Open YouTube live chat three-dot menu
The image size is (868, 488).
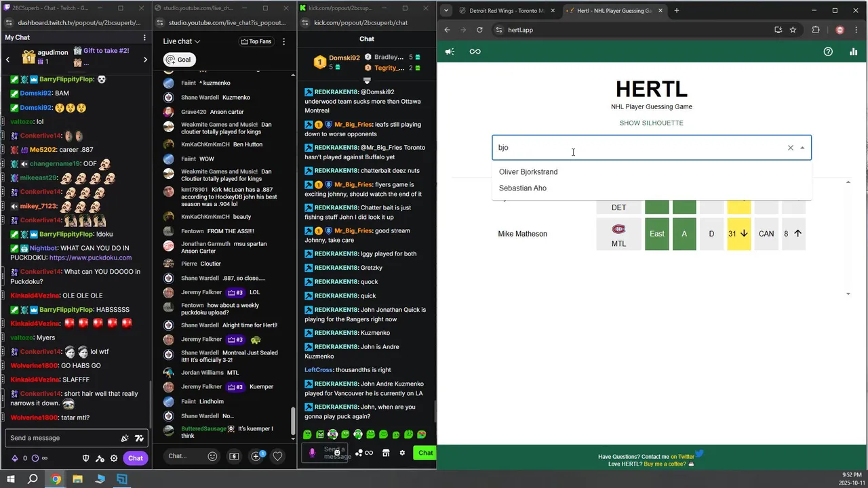coord(284,41)
